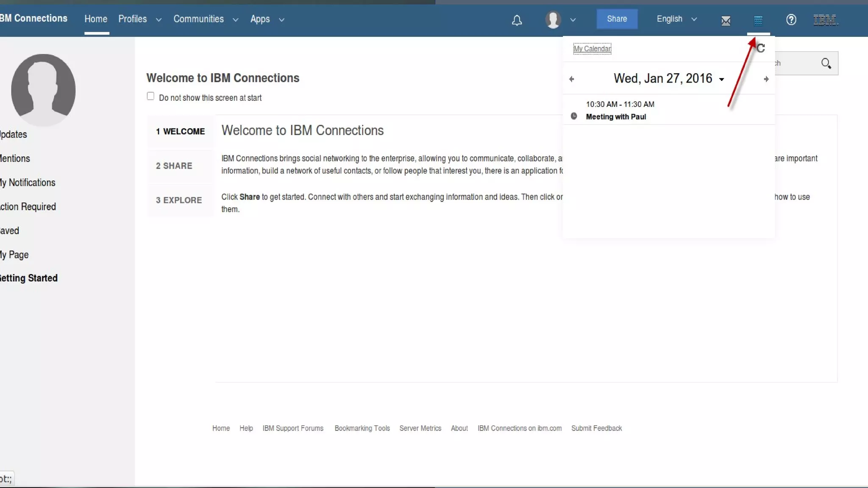Click the search magnifier icon

826,64
